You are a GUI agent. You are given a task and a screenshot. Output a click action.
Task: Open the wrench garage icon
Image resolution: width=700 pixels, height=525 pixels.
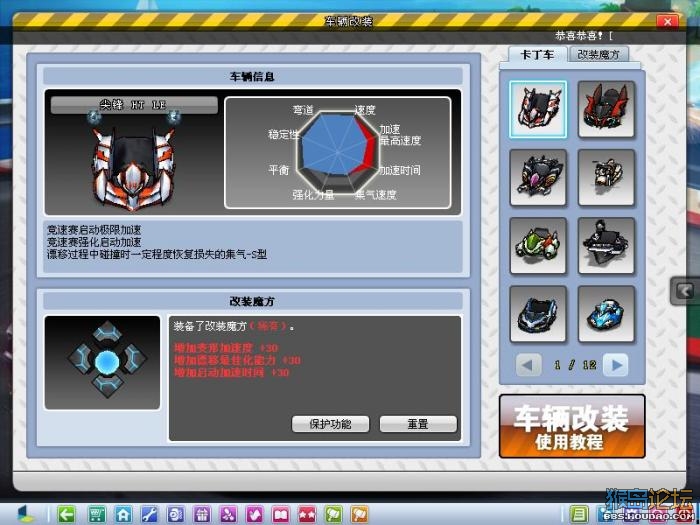point(149,515)
